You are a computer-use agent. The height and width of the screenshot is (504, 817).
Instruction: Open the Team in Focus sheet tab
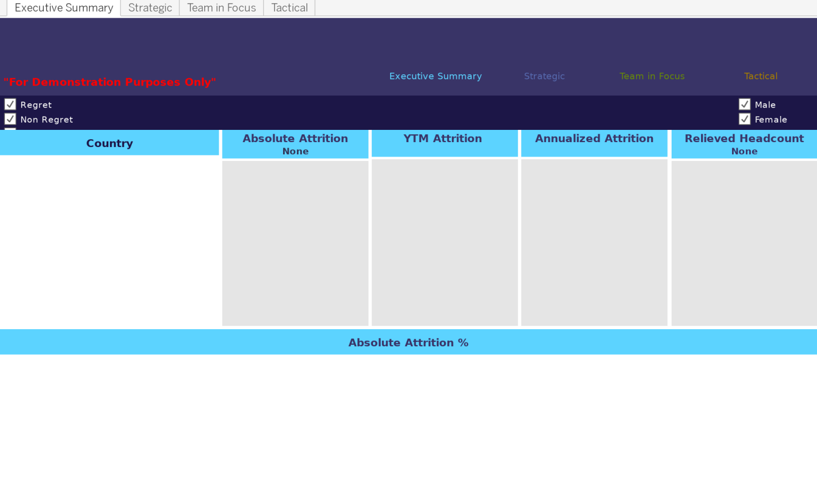[x=221, y=8]
